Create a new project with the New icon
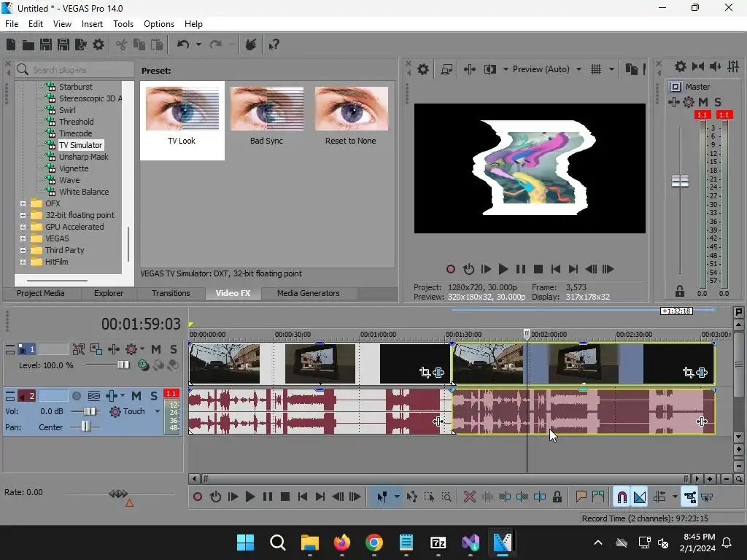 pos(11,44)
